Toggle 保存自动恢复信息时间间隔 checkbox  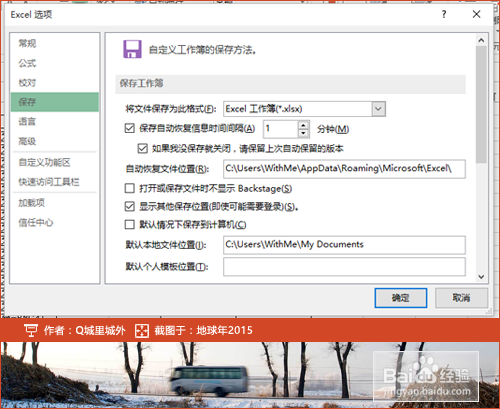(129, 128)
